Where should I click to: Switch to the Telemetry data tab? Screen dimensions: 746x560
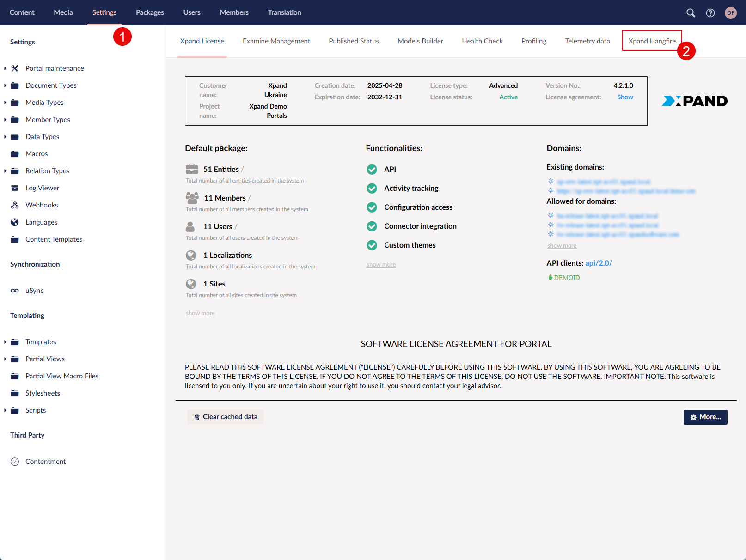click(587, 41)
